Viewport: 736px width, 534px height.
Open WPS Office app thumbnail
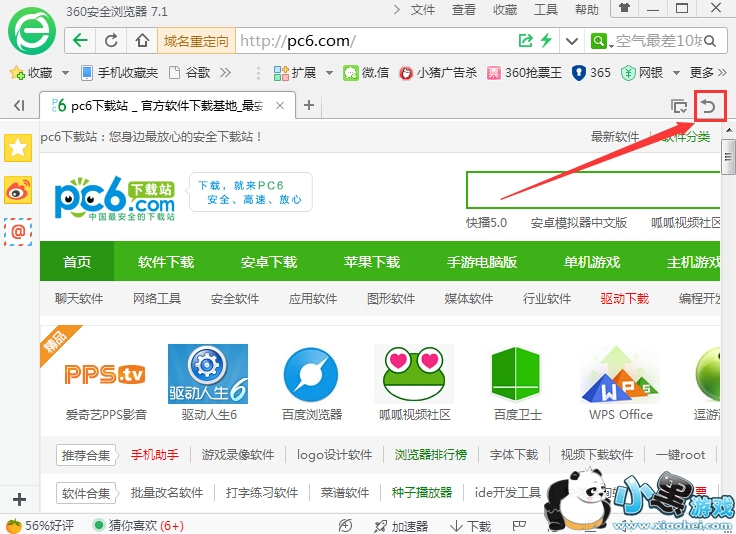click(x=620, y=374)
